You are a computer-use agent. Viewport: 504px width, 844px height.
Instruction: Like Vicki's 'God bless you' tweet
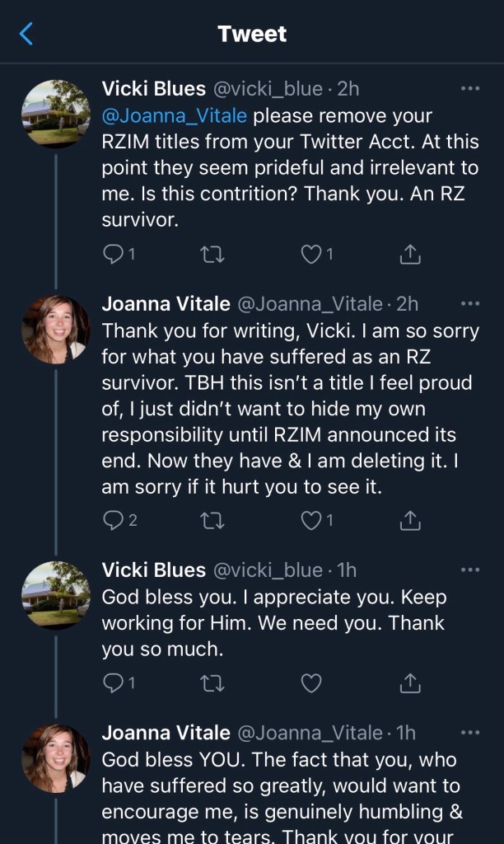pos(310,682)
